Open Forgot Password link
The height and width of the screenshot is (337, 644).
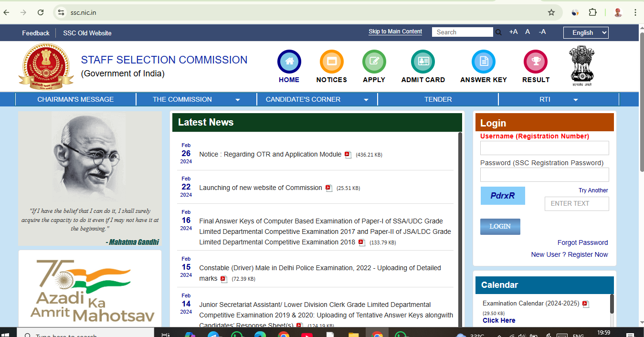click(x=583, y=242)
